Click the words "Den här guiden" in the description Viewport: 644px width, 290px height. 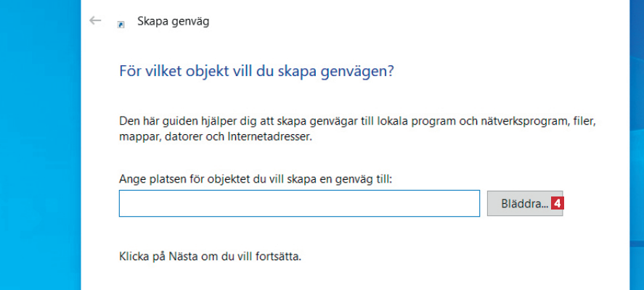click(152, 120)
